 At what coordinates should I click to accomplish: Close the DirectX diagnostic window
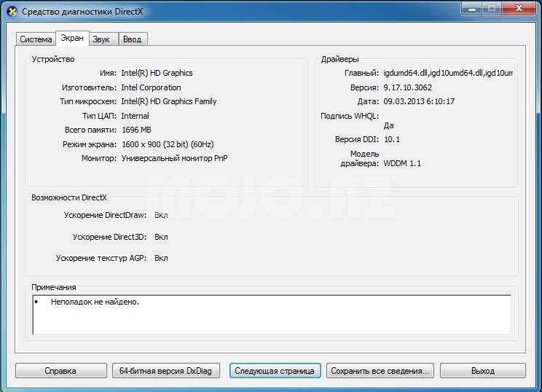coord(519,9)
